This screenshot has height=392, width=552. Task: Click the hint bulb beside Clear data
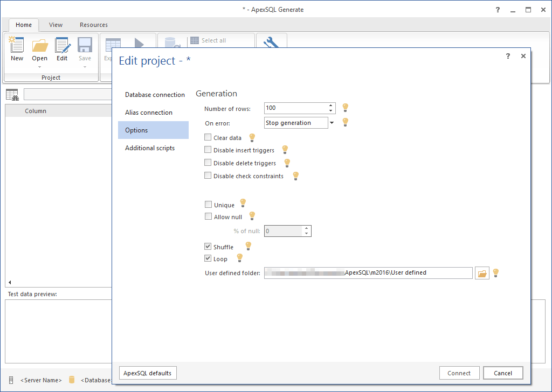(x=252, y=137)
